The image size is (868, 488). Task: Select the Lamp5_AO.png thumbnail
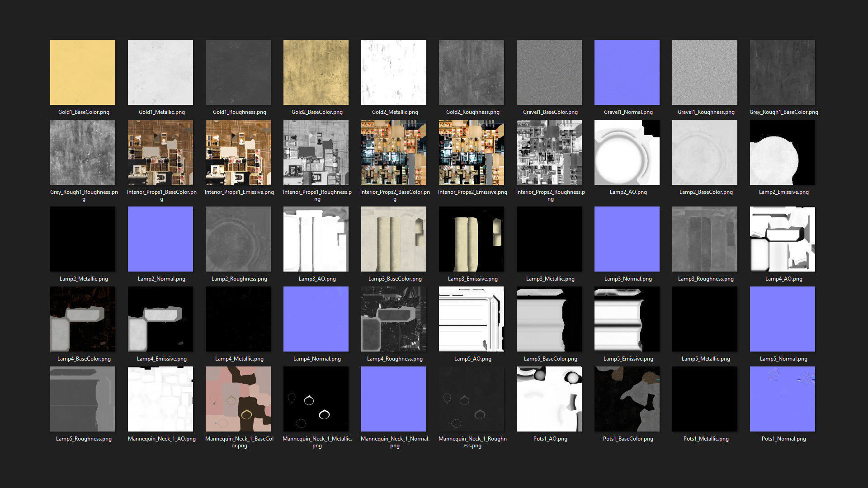tap(472, 319)
